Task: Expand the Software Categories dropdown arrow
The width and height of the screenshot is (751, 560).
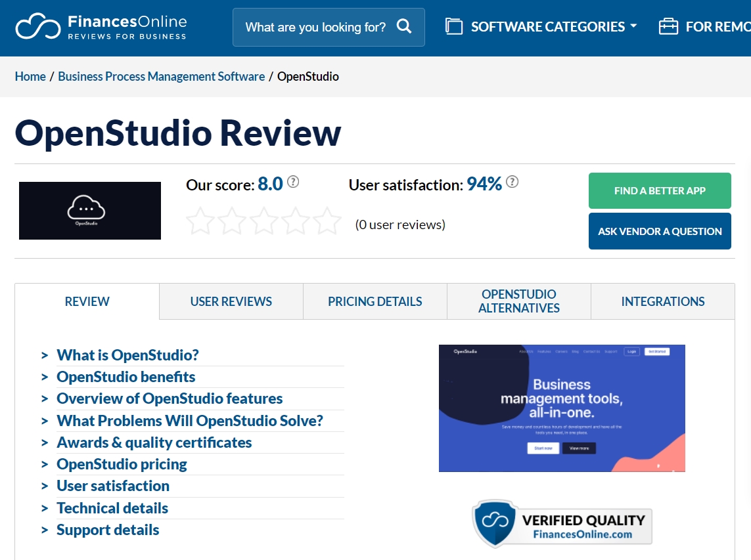Action: 633,26
